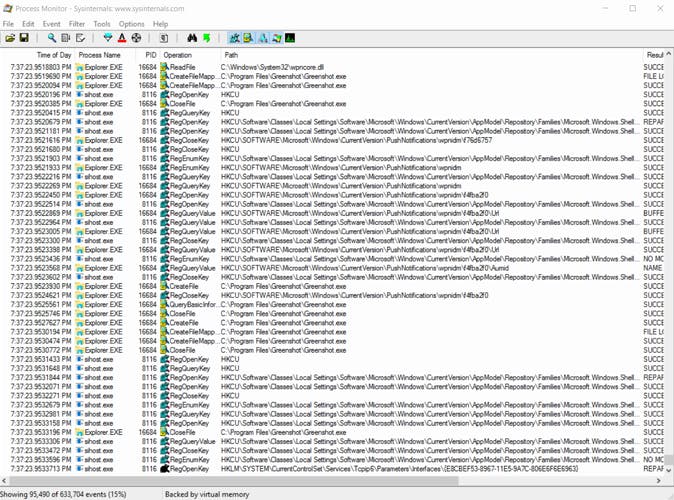The width and height of the screenshot is (674, 500).
Task: Click the vertical scrollbar up arrow
Action: pos(668,54)
